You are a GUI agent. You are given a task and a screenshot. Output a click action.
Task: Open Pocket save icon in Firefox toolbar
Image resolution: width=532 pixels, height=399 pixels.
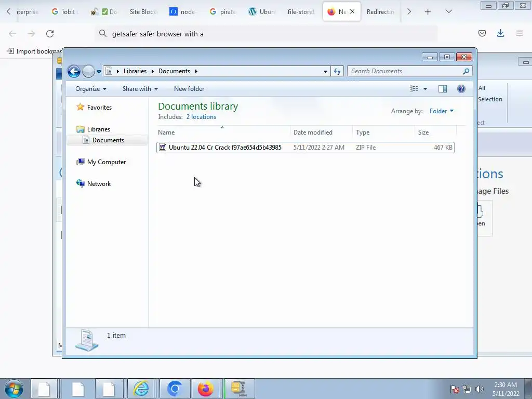coord(482,33)
